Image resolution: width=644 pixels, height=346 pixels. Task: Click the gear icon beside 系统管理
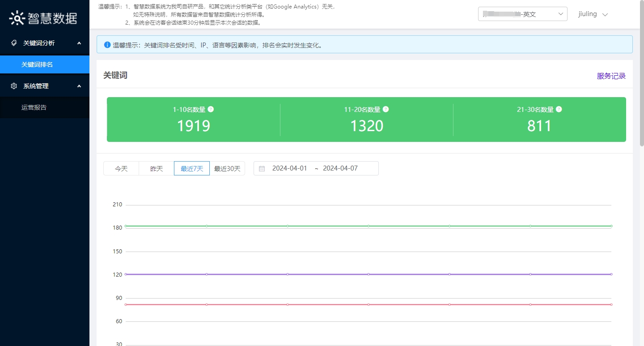[x=13, y=85]
